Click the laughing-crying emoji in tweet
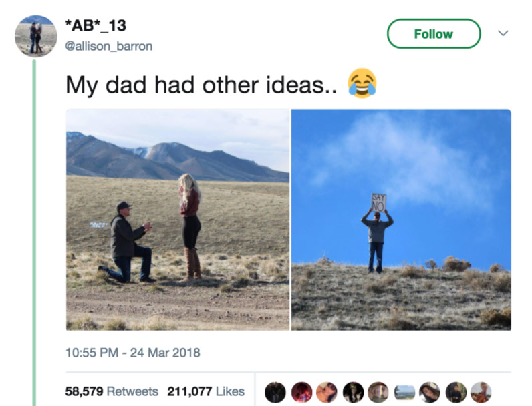The image size is (532, 406). 362,83
